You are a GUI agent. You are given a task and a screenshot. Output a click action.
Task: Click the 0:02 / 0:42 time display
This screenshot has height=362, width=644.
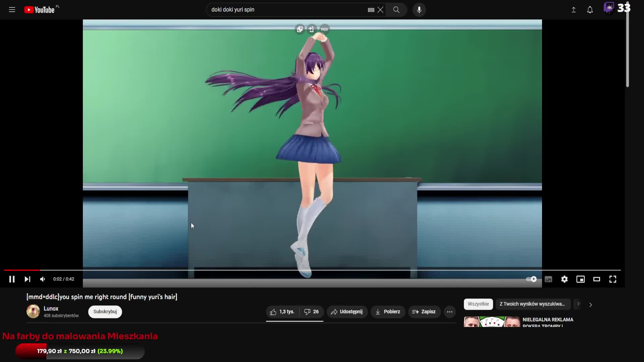64,279
